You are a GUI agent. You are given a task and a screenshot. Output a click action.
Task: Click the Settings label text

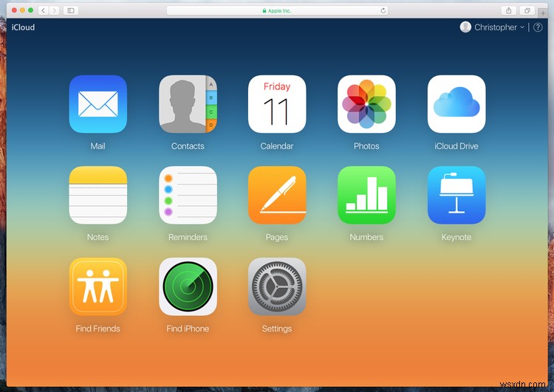tap(277, 329)
